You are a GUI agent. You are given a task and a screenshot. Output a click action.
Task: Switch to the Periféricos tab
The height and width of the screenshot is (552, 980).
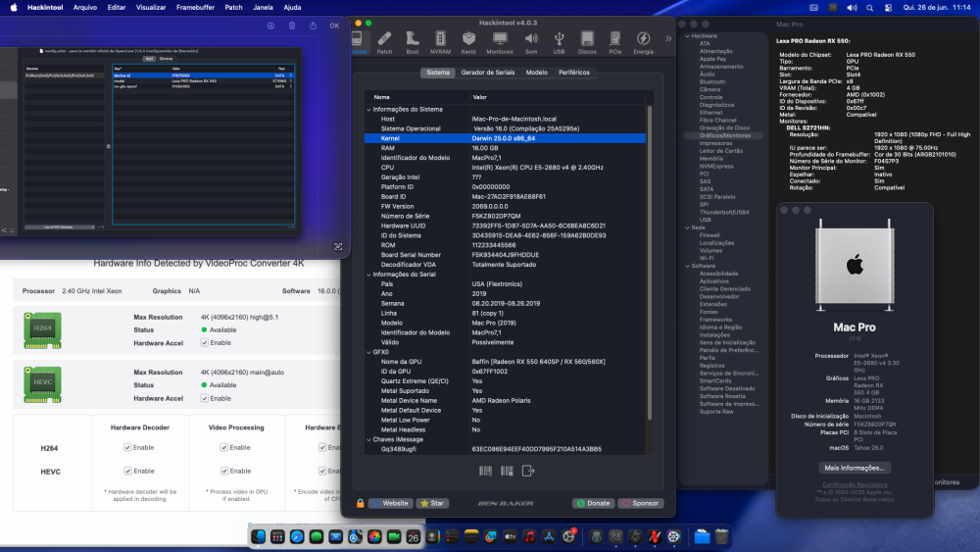(x=573, y=73)
